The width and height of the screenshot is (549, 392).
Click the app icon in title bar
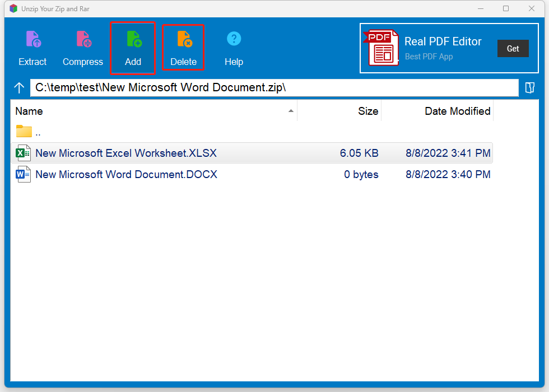(14, 9)
